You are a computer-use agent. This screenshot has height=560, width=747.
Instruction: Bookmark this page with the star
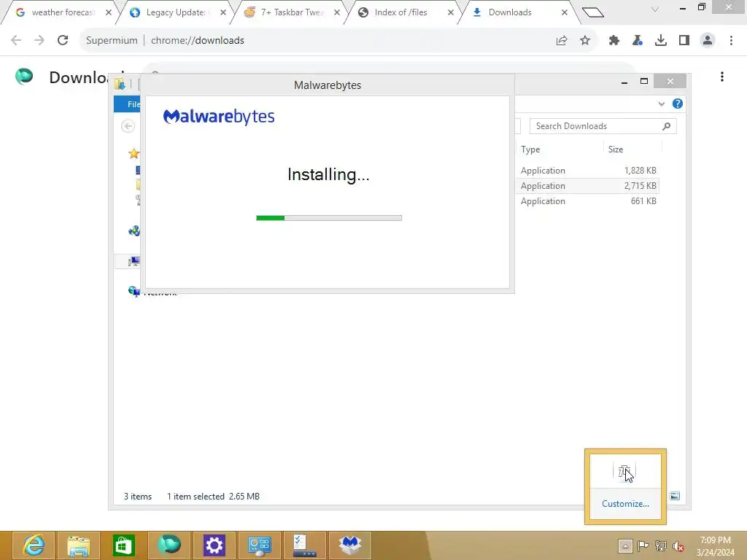(x=585, y=41)
